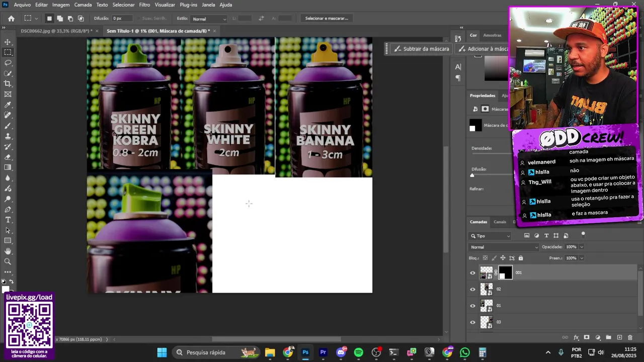644x362 pixels.
Task: Click the Home icon in options bar
Action: click(11, 19)
